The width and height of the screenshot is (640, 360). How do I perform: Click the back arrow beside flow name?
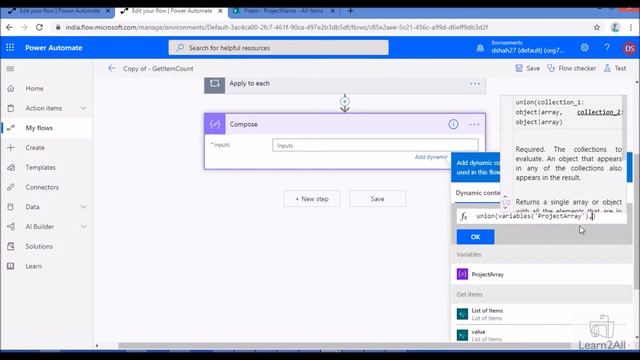tap(111, 68)
